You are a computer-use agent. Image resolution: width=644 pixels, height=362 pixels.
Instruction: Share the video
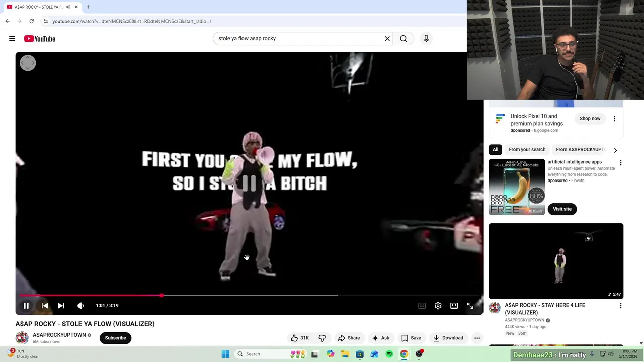click(x=349, y=338)
